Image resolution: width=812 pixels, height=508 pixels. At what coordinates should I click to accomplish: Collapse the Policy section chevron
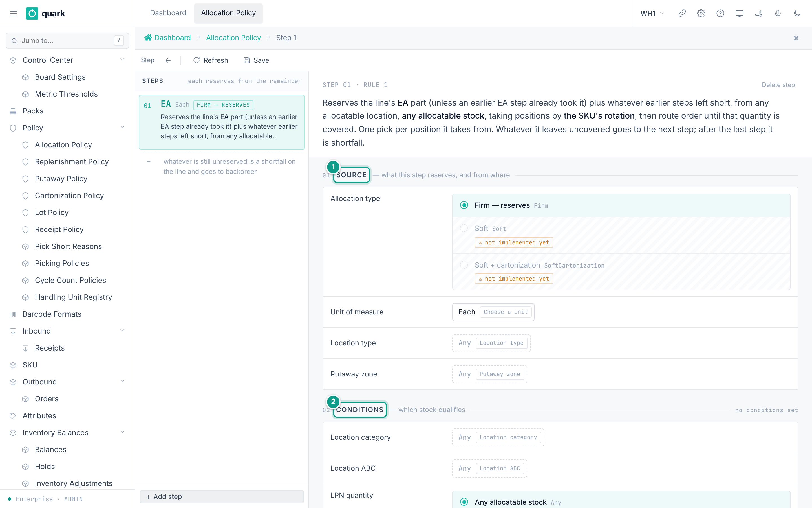coord(122,127)
